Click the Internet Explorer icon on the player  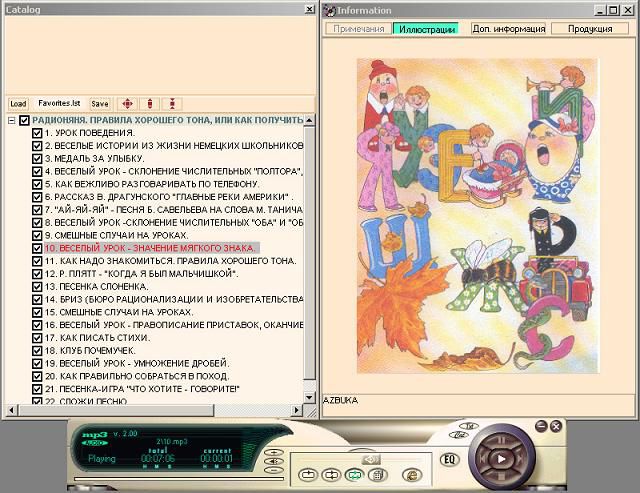409,474
